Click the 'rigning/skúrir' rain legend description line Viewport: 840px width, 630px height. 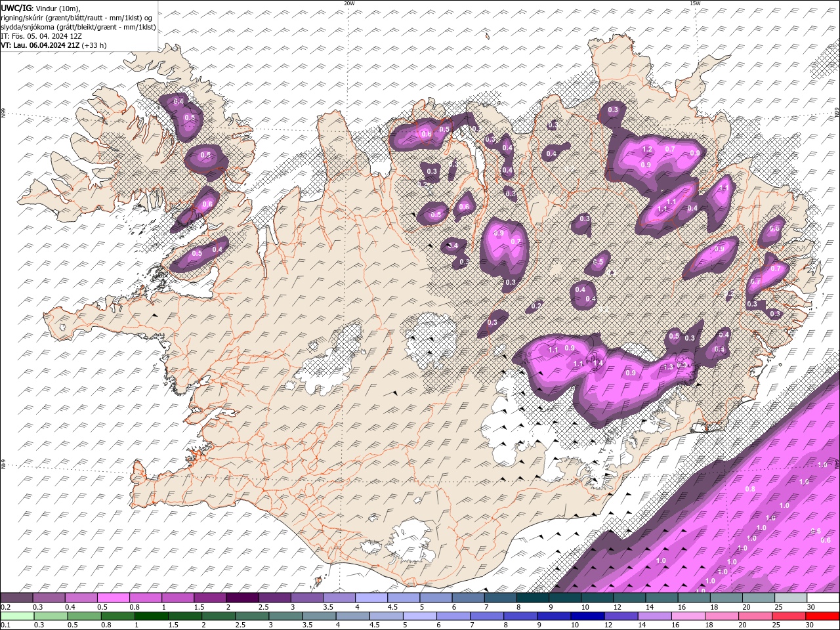tap(77, 18)
